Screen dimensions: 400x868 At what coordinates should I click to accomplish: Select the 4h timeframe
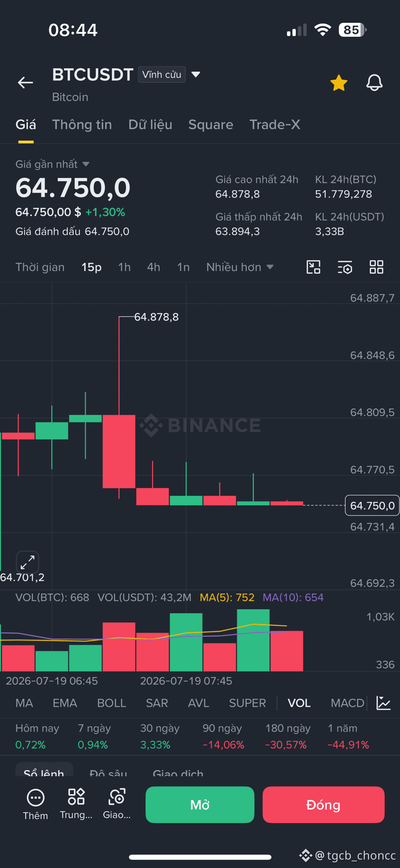tap(154, 267)
